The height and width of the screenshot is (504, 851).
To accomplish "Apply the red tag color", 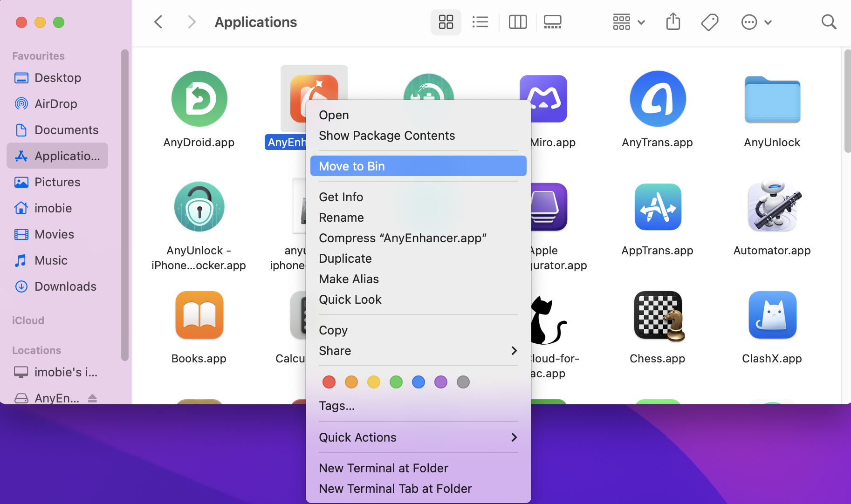I will [x=329, y=382].
